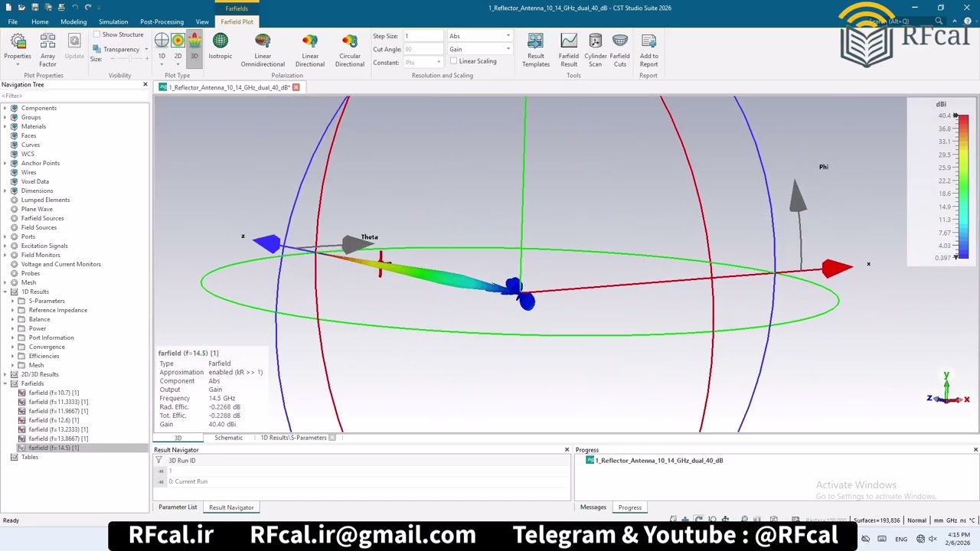Screen dimensions: 980x551
Task: Select the 1D plot type
Action: [x=162, y=46]
